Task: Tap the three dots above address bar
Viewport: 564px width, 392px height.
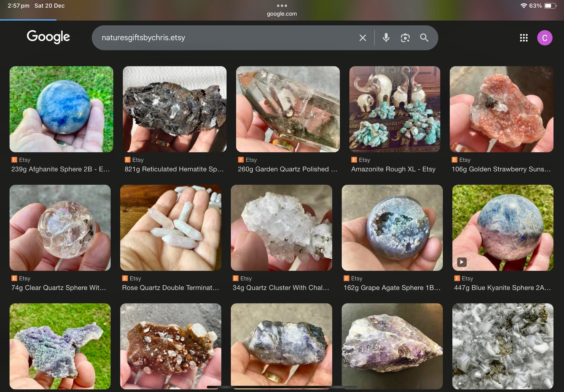Action: (x=282, y=5)
